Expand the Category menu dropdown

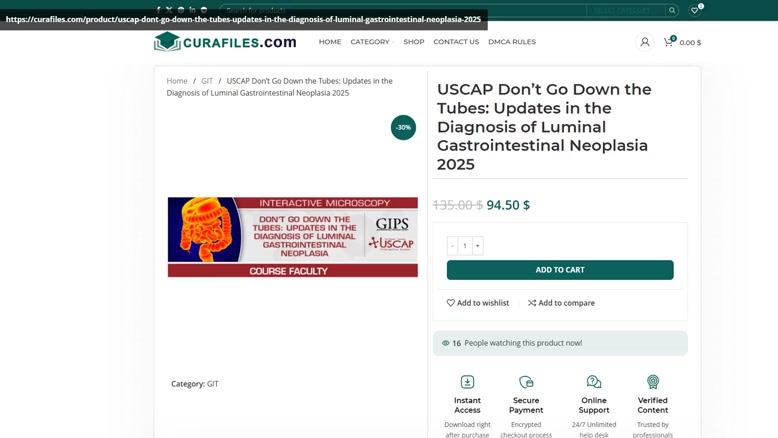(x=372, y=42)
